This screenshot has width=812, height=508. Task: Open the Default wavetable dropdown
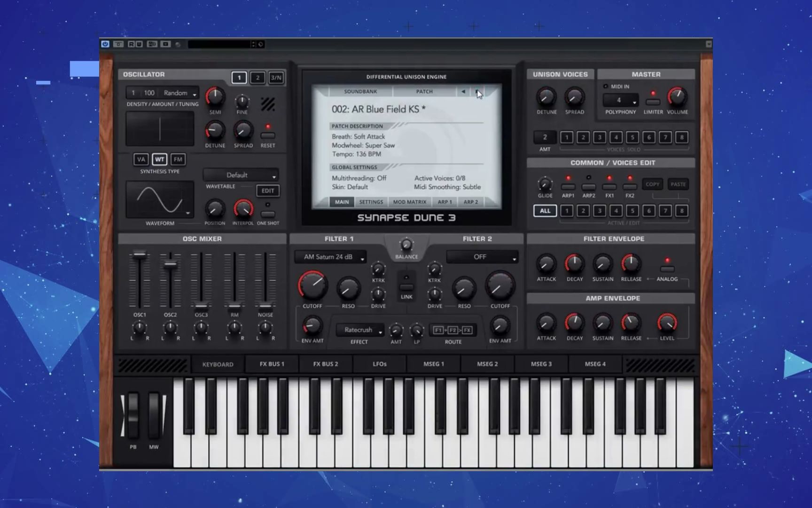[241, 175]
